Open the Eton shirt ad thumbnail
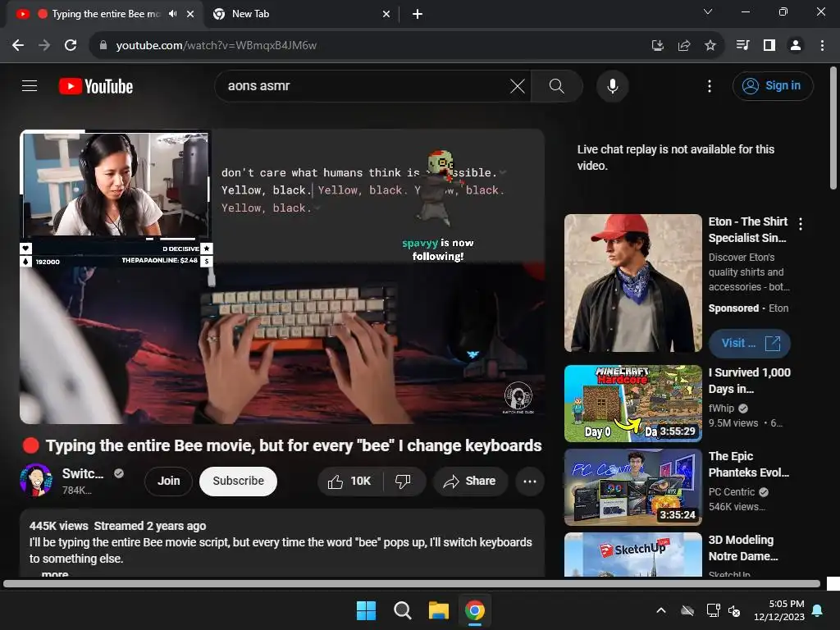The image size is (840, 630). 632,283
